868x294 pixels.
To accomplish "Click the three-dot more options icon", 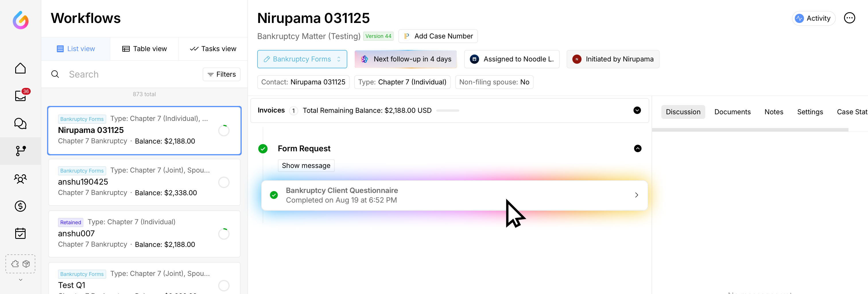I will pyautogui.click(x=849, y=18).
